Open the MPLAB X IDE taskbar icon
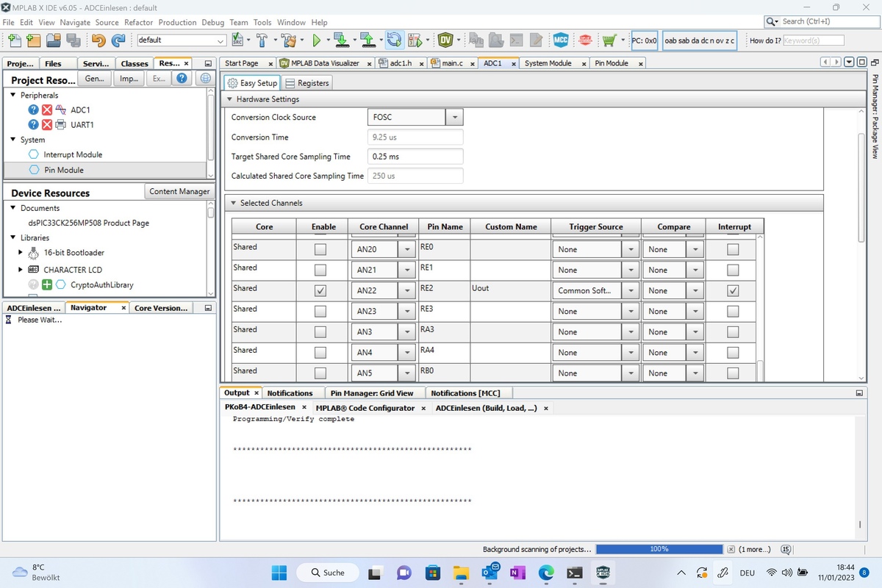 [603, 572]
